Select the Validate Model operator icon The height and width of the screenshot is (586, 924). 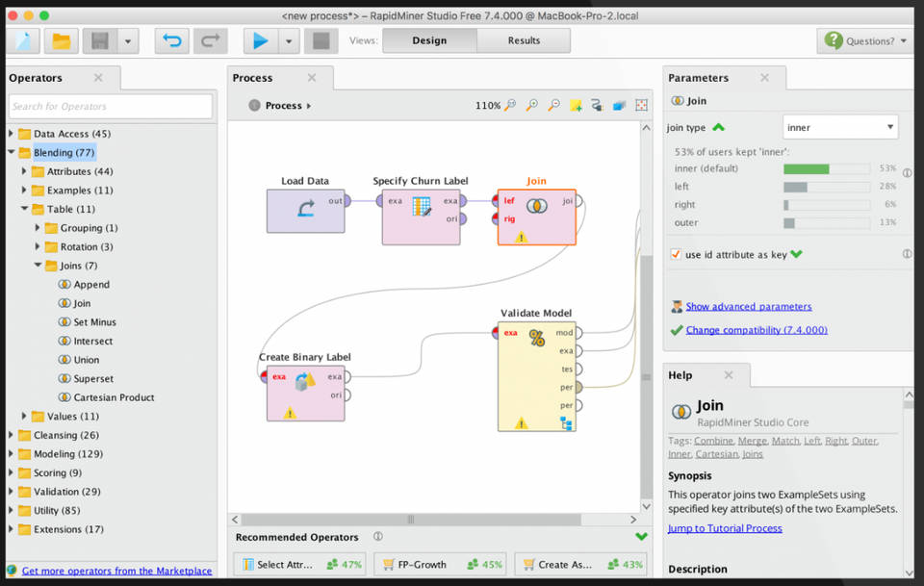pyautogui.click(x=536, y=338)
